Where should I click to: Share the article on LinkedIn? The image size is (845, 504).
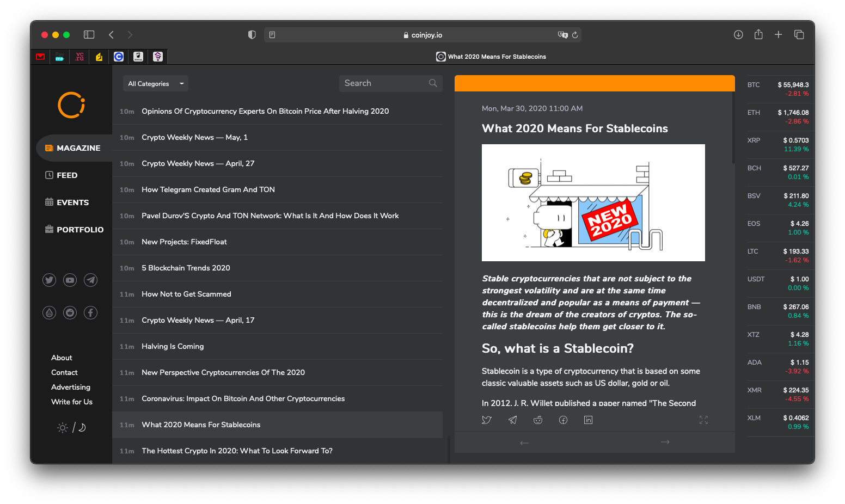[x=588, y=420]
